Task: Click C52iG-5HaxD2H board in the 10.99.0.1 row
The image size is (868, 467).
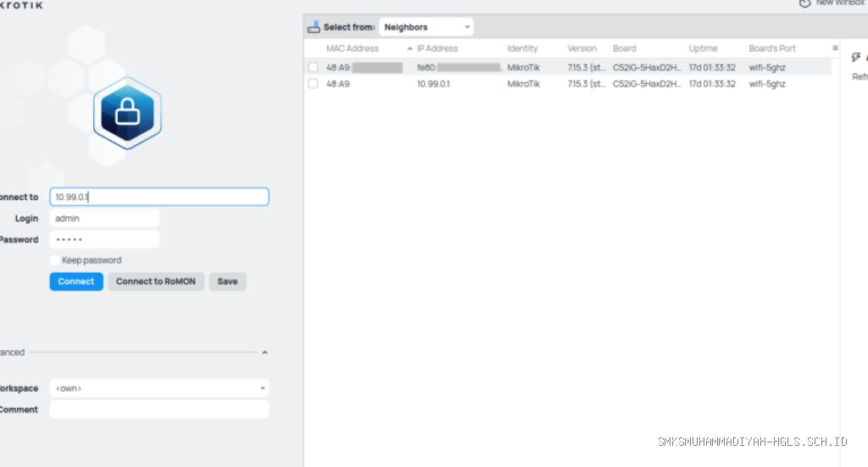Action: point(647,84)
